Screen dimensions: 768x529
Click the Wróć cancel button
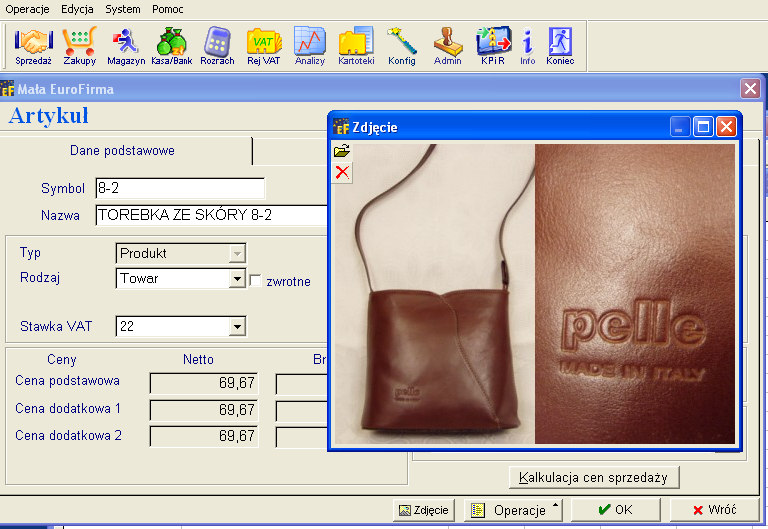click(x=714, y=510)
